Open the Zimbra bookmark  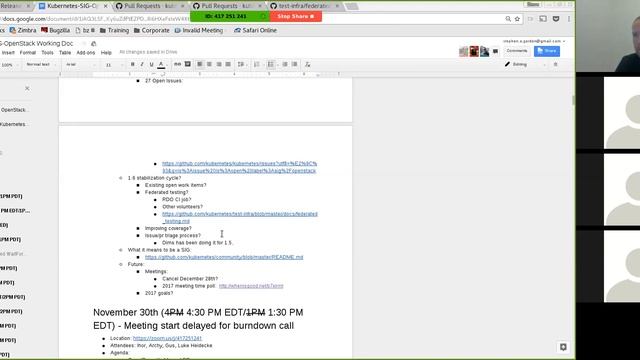point(23,30)
